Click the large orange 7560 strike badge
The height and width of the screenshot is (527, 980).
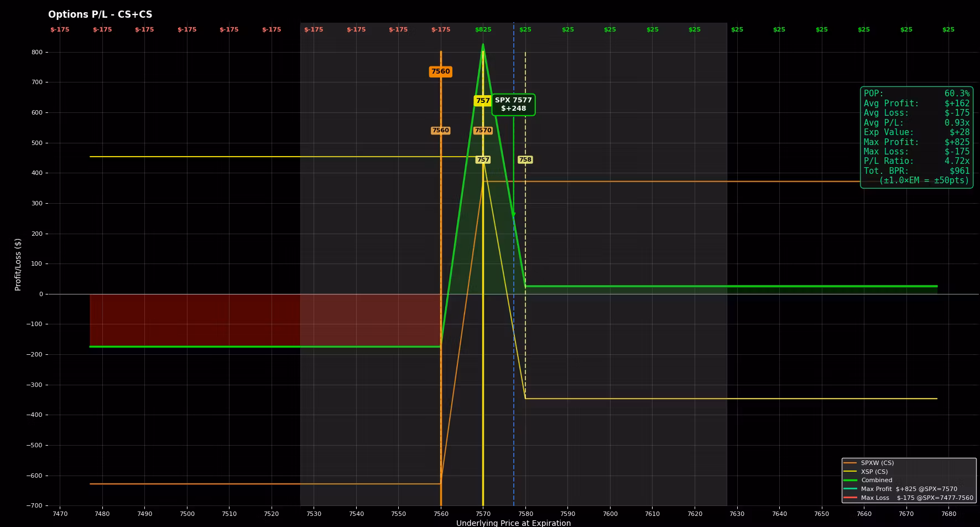pyautogui.click(x=441, y=71)
